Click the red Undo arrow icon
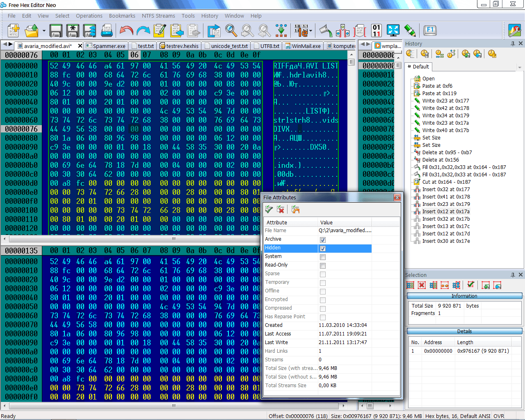 [126, 30]
